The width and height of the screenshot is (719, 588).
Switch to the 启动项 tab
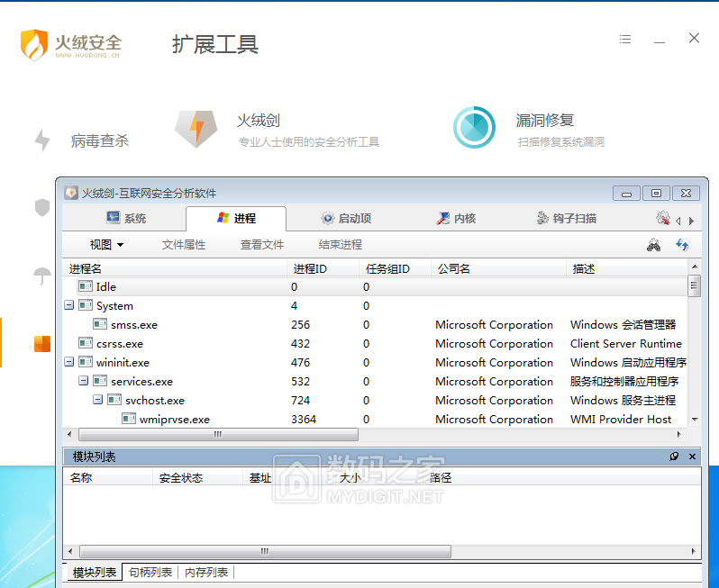point(346,218)
